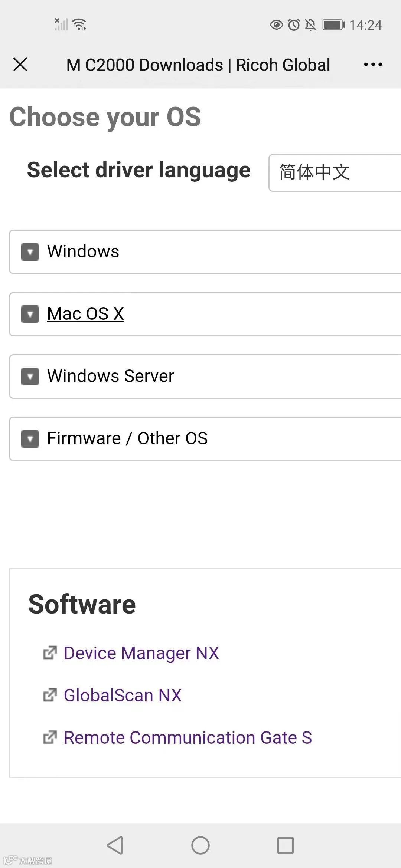Open the Device Manager NX link

coord(141,653)
